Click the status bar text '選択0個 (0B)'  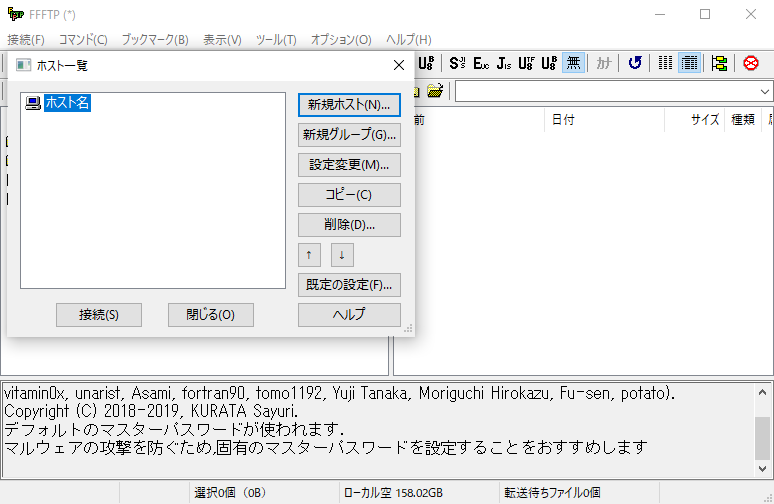tap(230, 493)
